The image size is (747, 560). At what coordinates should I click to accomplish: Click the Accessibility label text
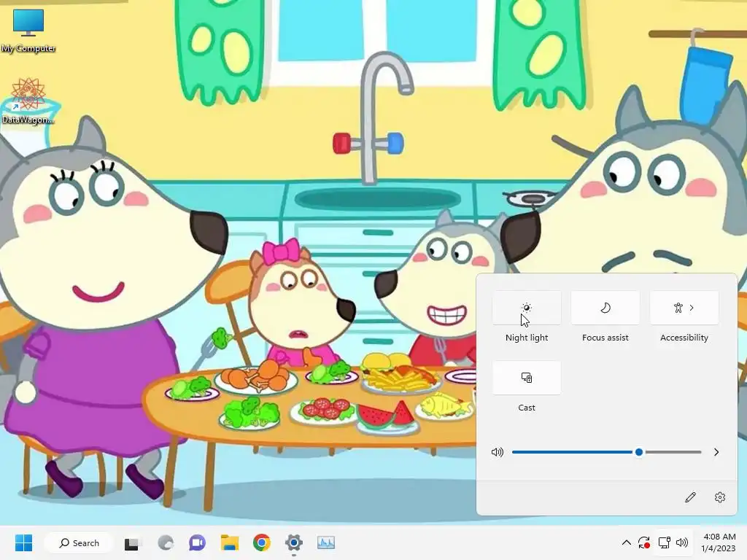click(684, 338)
